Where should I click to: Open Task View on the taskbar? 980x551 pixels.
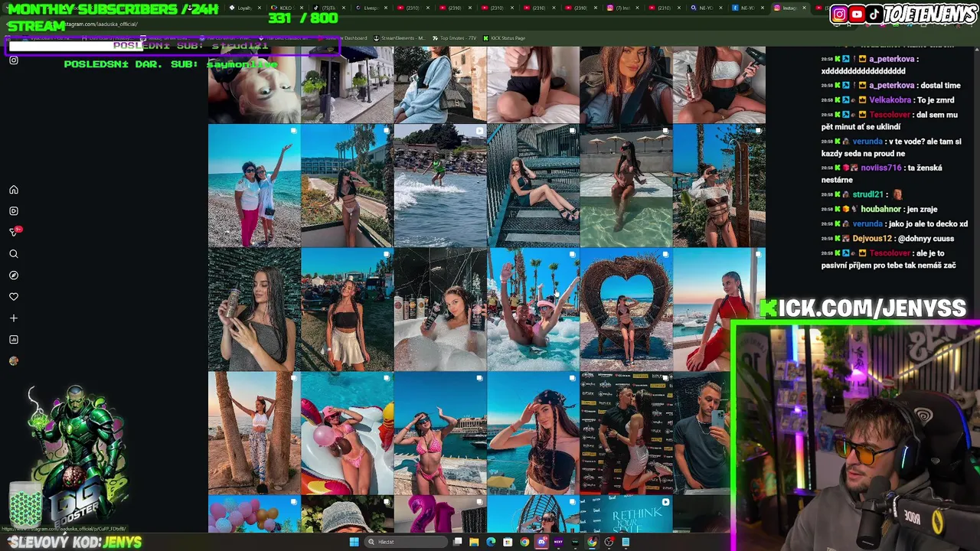click(x=457, y=542)
